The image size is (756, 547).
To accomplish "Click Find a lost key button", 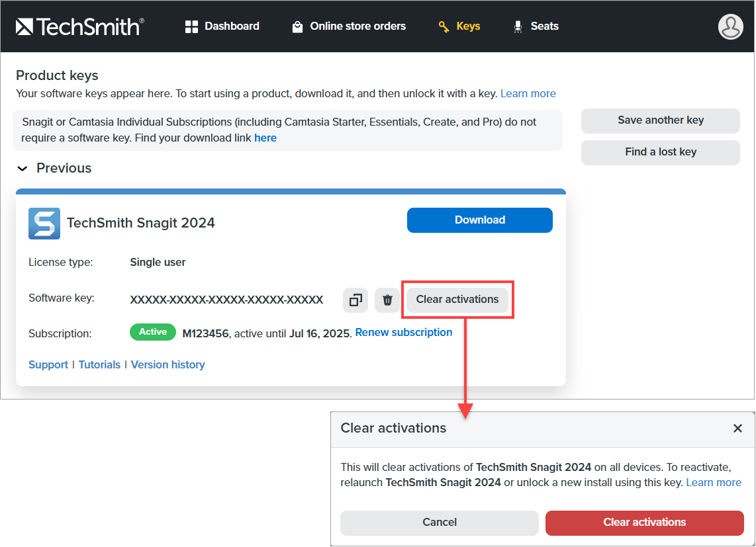I will tap(661, 152).
